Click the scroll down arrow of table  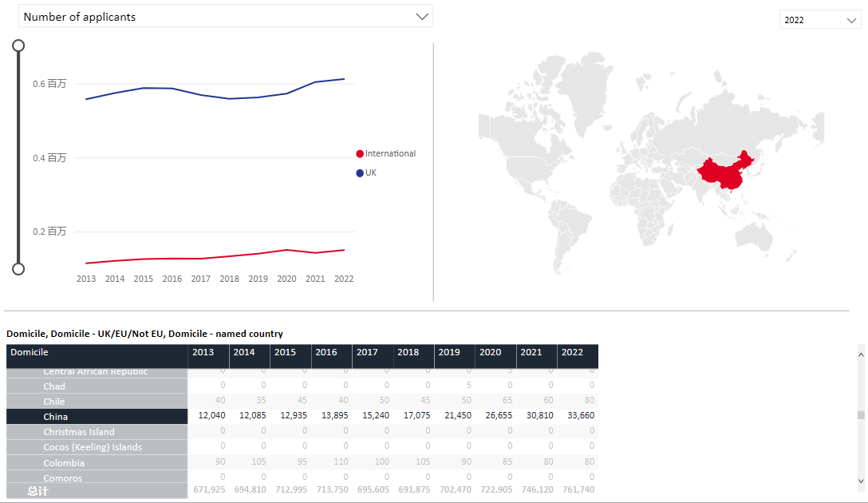[861, 481]
